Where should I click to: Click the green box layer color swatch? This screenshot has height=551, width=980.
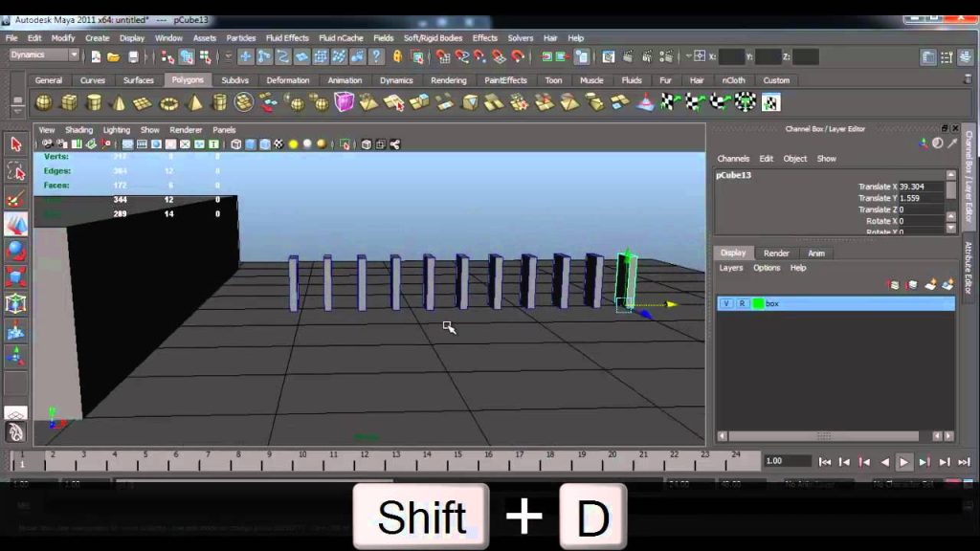(x=758, y=303)
